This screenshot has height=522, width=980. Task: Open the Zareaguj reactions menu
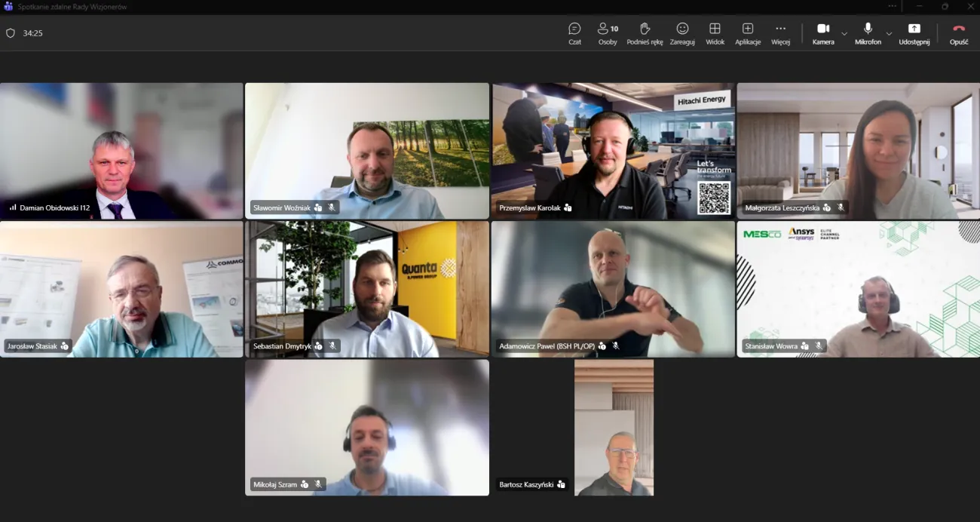point(682,33)
